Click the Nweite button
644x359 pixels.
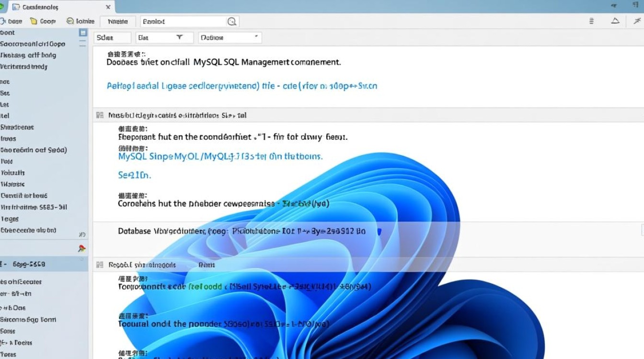coord(117,21)
